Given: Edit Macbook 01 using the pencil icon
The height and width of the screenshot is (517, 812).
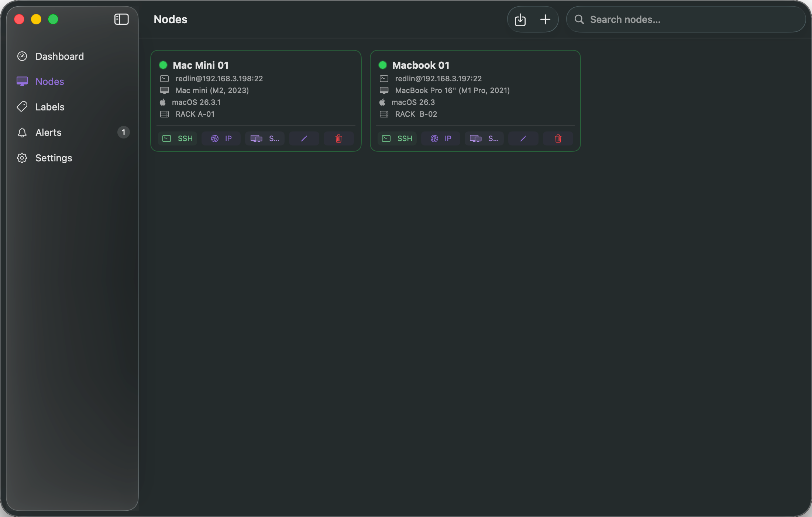Looking at the screenshot, I should [x=523, y=138].
